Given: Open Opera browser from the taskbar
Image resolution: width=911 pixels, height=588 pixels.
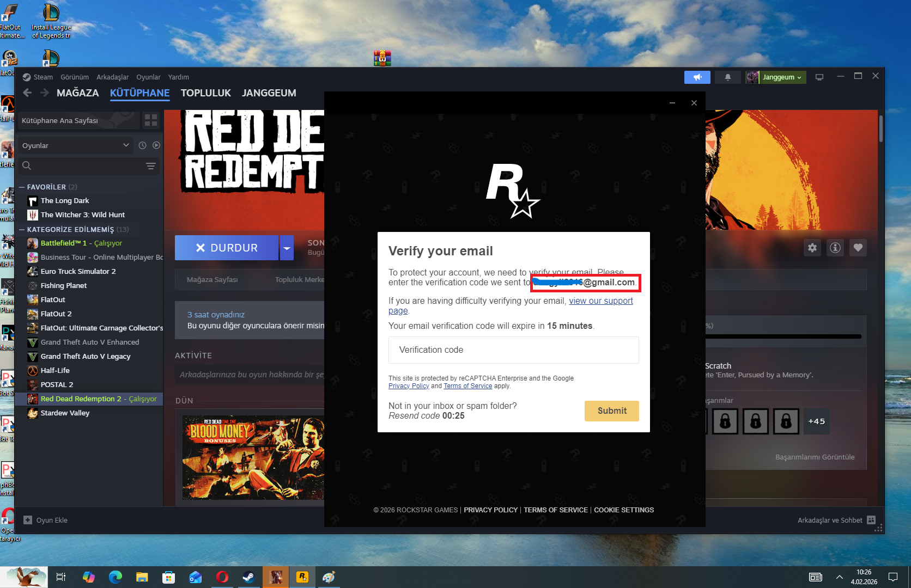Looking at the screenshot, I should point(222,577).
